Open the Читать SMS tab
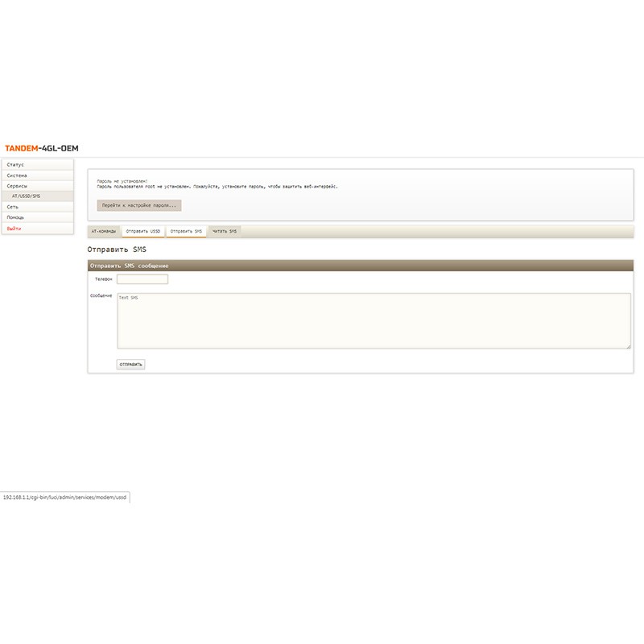 225,232
